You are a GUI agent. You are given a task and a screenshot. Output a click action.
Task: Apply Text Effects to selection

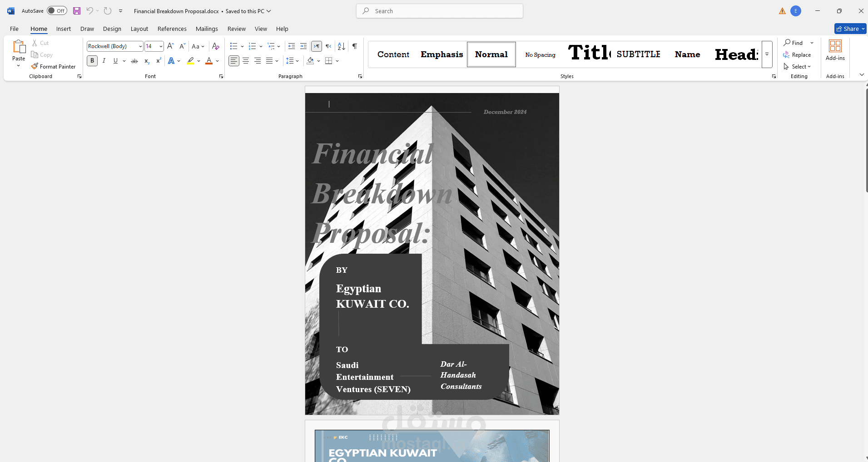pyautogui.click(x=171, y=61)
